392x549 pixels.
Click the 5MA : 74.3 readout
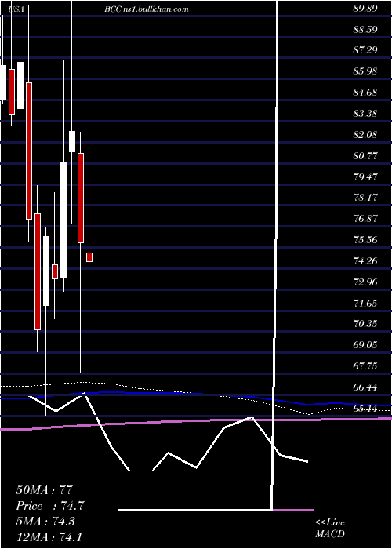tap(47, 522)
